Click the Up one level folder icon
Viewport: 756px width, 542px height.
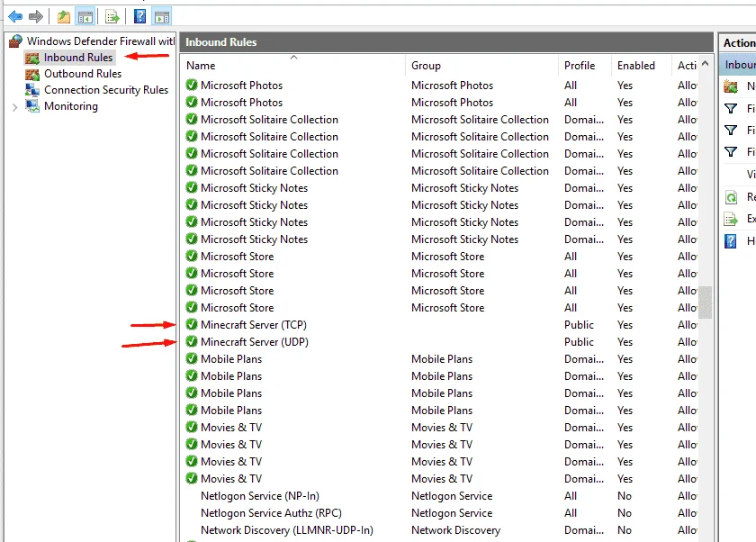[x=64, y=17]
